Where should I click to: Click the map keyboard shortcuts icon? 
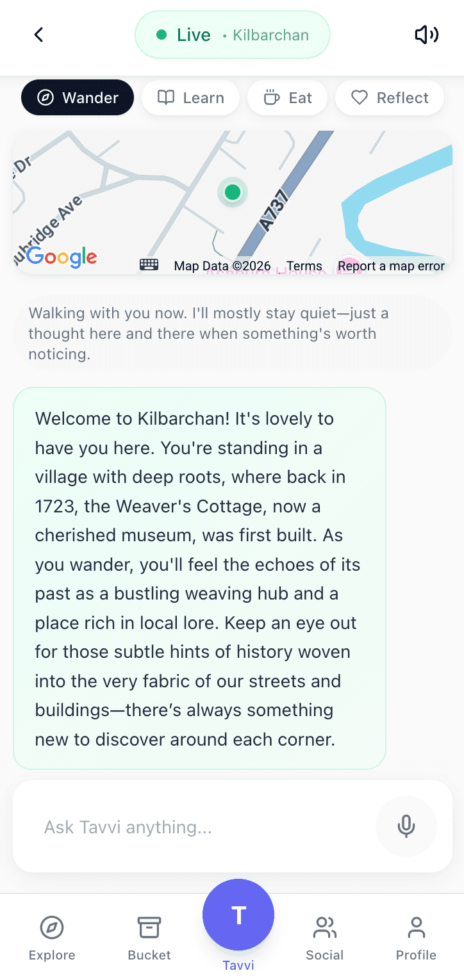149,265
